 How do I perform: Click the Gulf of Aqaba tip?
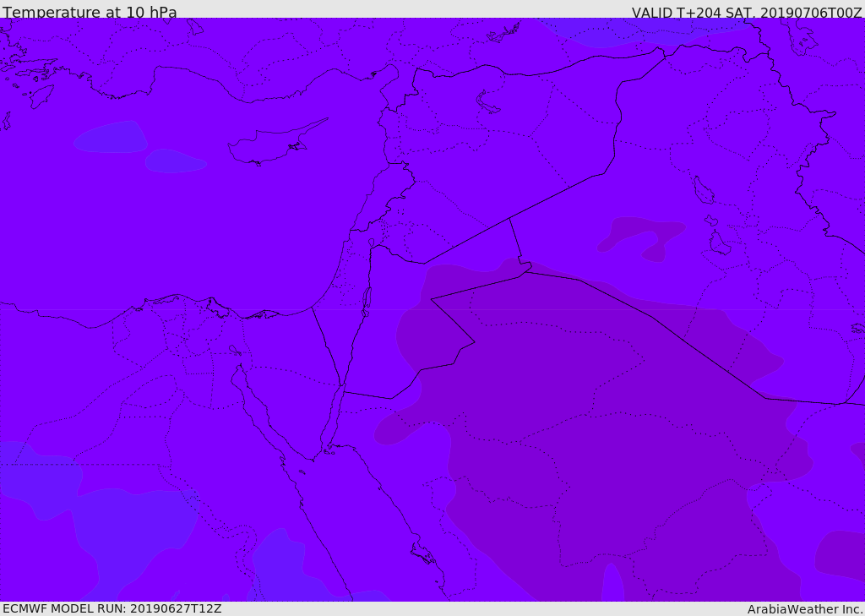coord(341,386)
